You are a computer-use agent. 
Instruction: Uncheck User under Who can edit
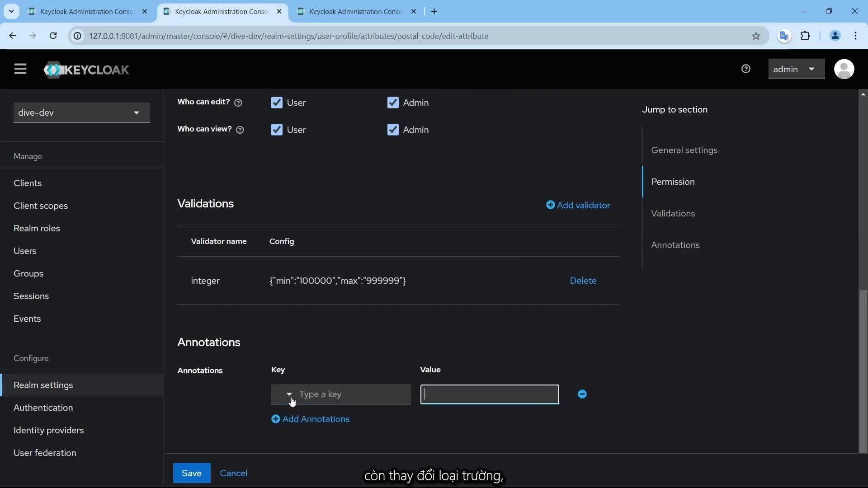[277, 103]
